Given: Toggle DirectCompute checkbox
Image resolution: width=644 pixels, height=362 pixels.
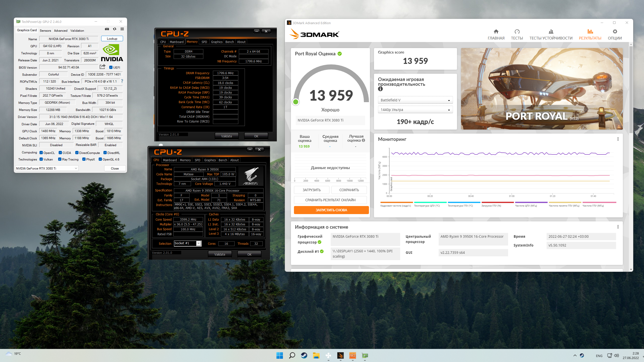Looking at the screenshot, I should click(x=77, y=153).
